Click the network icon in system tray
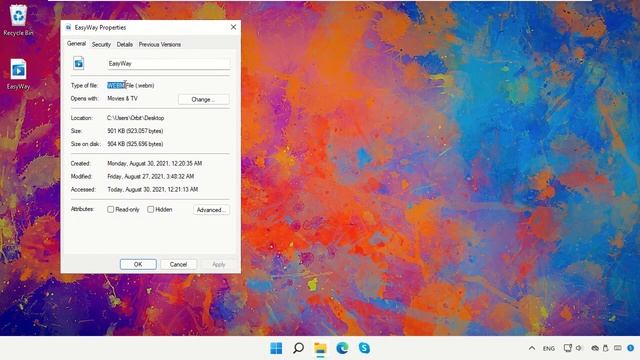The height and width of the screenshot is (360, 640). coord(567,348)
